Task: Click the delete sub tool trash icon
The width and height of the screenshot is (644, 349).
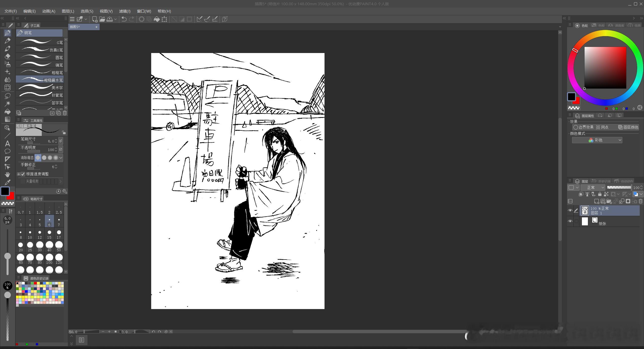Action: [65, 113]
